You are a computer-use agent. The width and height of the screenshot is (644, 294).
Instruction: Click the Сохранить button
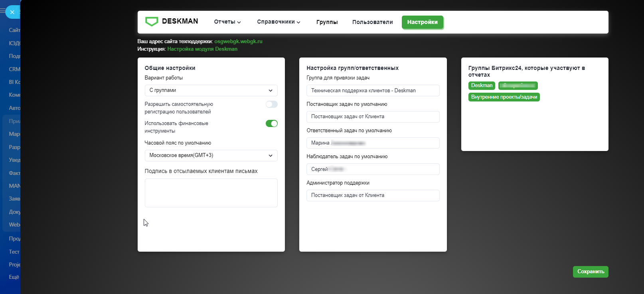click(x=590, y=272)
